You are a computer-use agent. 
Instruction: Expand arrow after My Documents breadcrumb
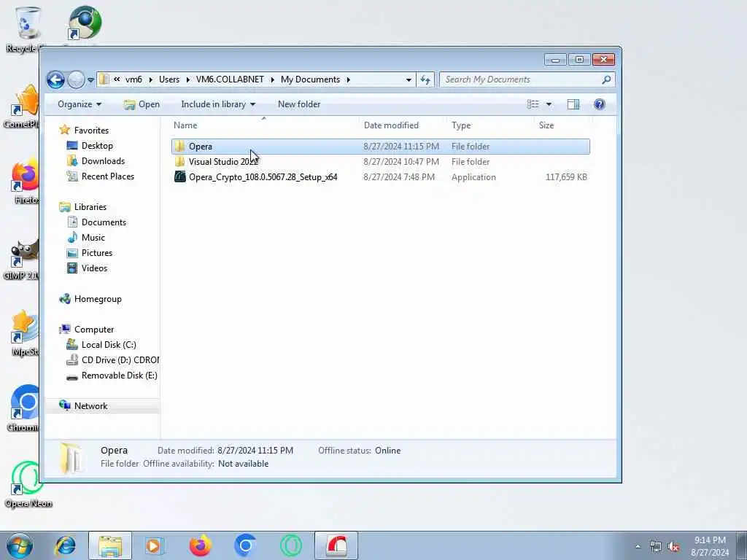coord(348,80)
